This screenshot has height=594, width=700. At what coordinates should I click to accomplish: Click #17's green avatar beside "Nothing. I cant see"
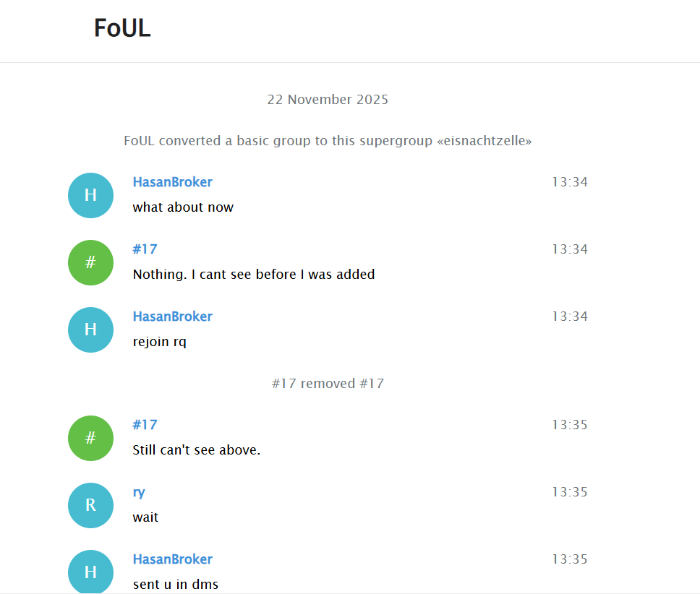click(90, 262)
